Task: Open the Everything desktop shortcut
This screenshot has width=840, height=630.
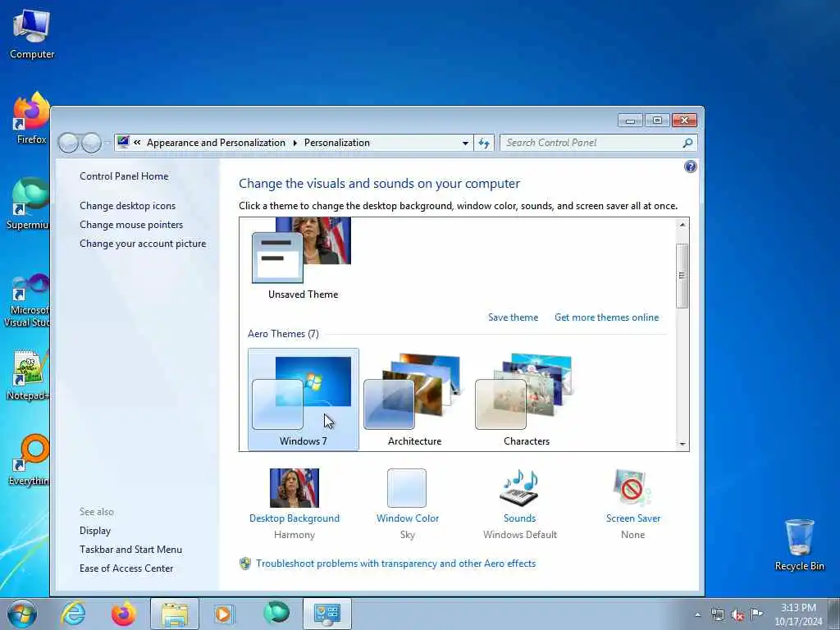Action: click(x=29, y=459)
